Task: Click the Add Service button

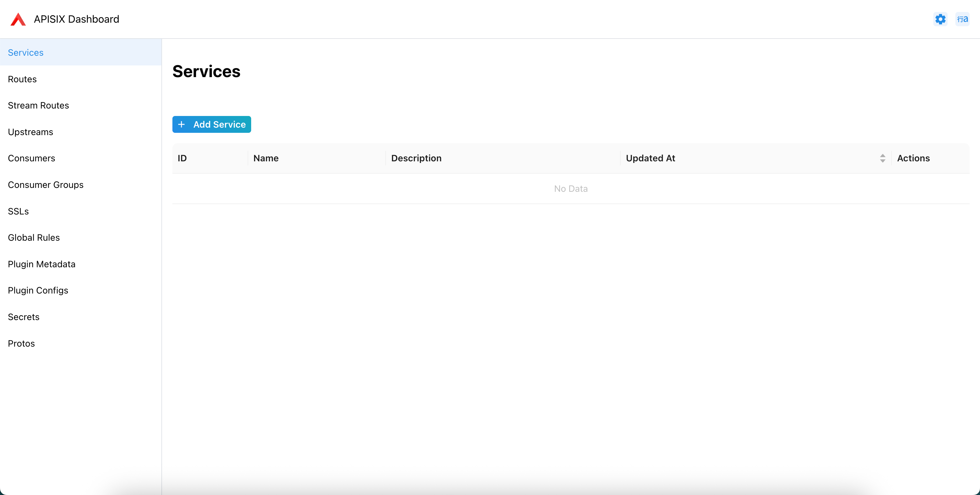Action: pyautogui.click(x=212, y=124)
